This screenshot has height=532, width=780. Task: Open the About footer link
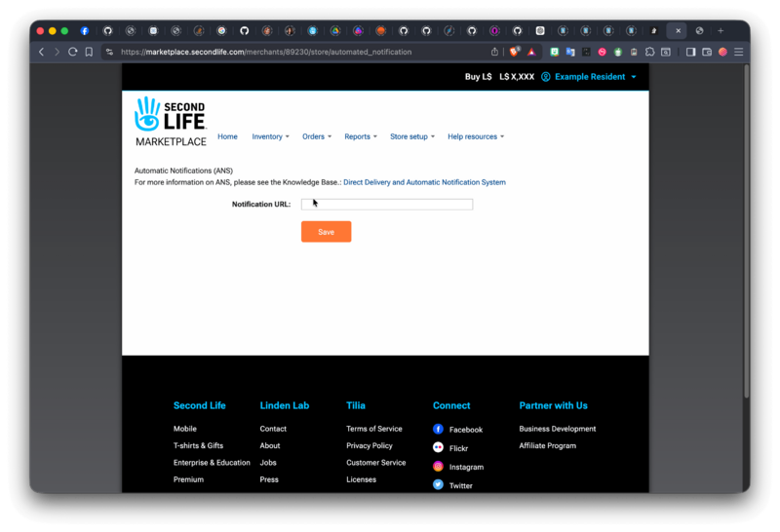tap(270, 445)
